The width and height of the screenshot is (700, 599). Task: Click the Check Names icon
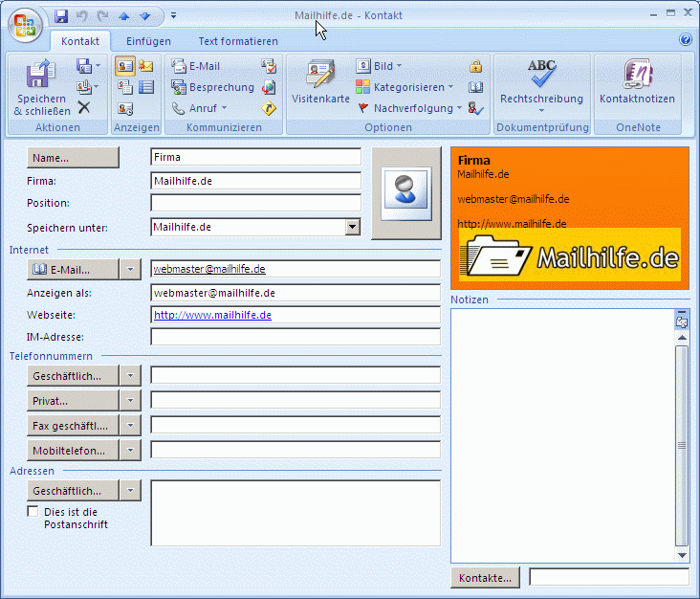(476, 108)
